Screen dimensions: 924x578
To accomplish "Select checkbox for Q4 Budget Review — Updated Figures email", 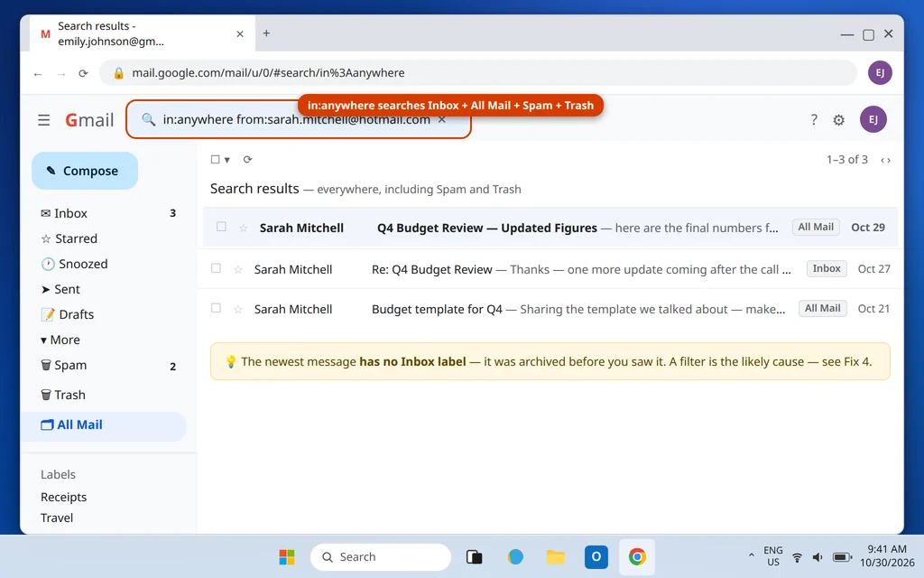I will (x=221, y=227).
